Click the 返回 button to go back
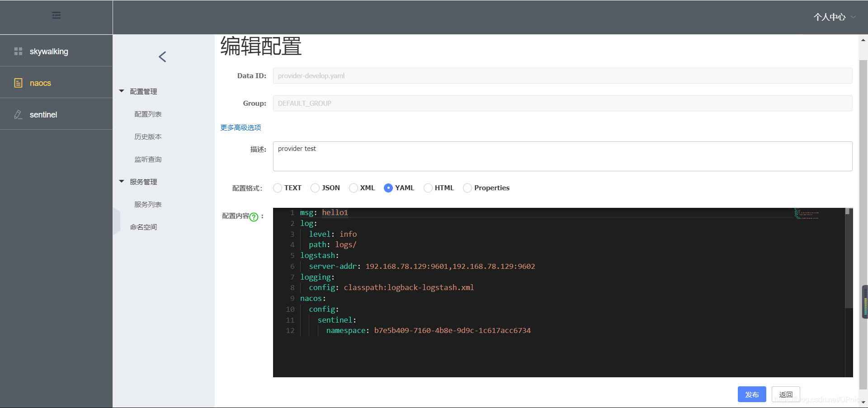The width and height of the screenshot is (868, 408). pos(786,394)
